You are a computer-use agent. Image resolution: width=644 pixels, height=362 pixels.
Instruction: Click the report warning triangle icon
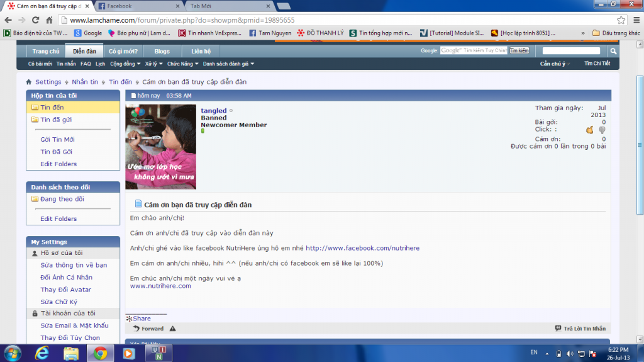click(172, 329)
